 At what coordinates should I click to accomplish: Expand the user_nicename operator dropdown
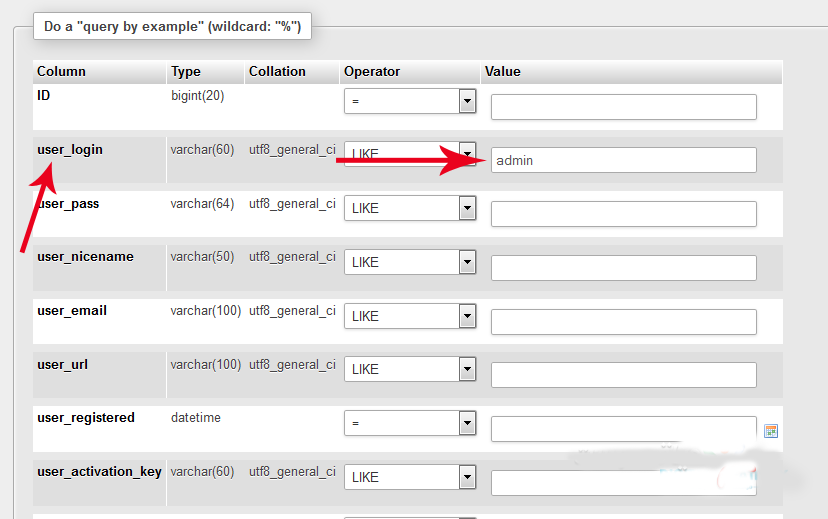click(x=410, y=262)
